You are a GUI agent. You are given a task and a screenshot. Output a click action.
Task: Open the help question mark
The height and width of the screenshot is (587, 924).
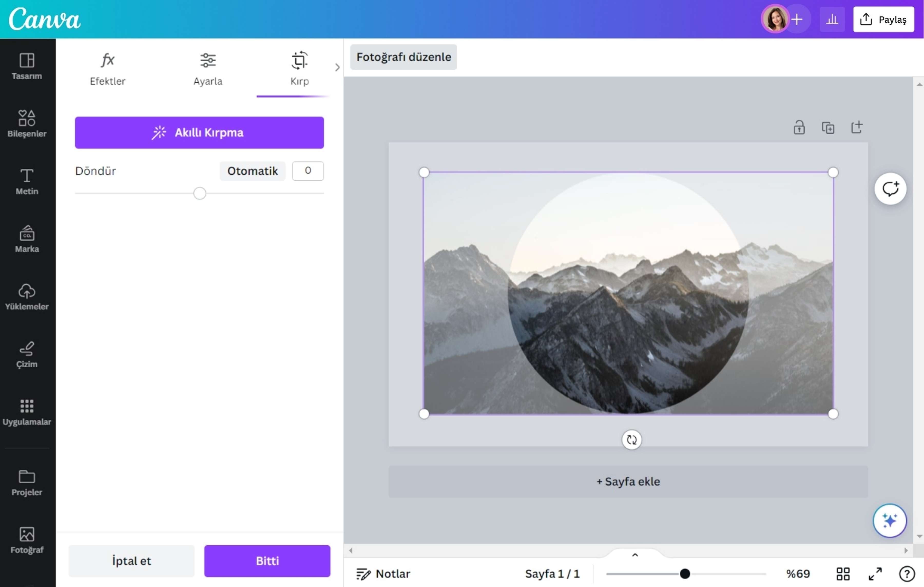907,574
